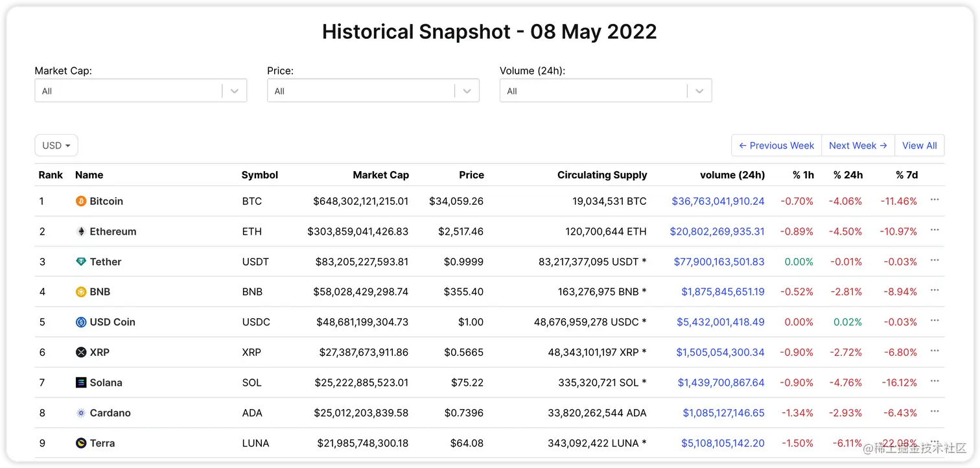This screenshot has width=980, height=468.
Task: Open the USD Coin name link
Action: 113,322
